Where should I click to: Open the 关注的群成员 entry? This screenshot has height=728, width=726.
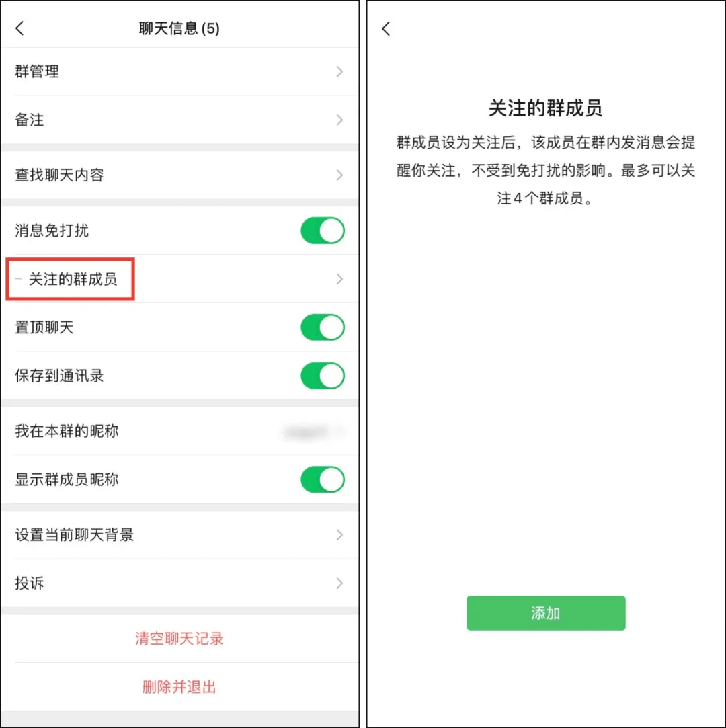179,279
